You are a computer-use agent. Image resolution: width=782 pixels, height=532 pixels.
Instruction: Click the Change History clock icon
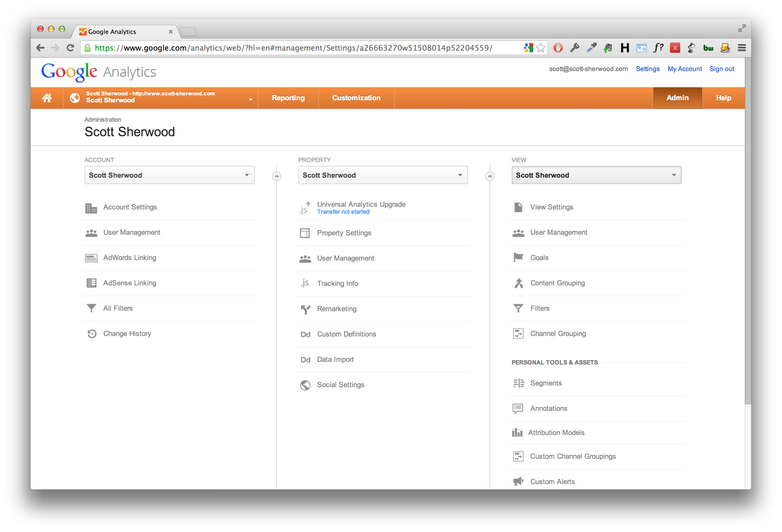pyautogui.click(x=92, y=334)
